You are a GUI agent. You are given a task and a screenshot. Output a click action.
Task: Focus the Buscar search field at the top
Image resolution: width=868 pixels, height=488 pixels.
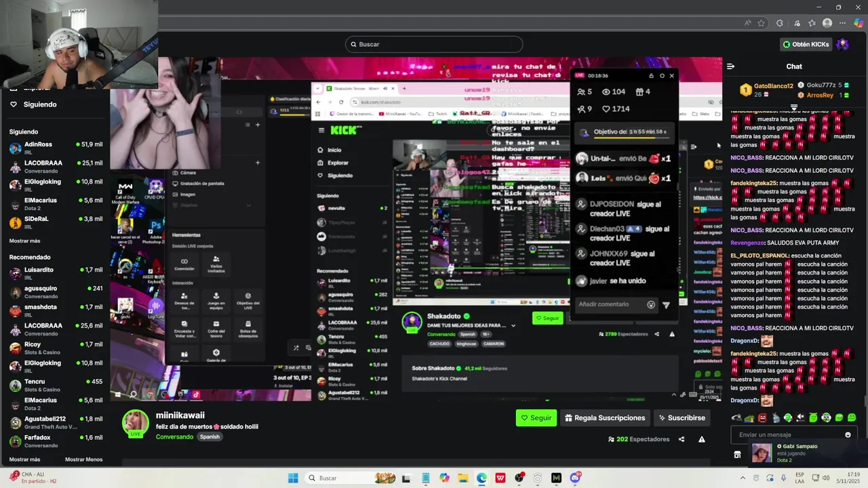434,44
